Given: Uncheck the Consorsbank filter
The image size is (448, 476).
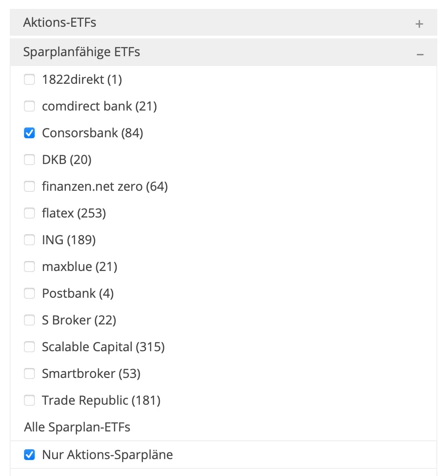Looking at the screenshot, I should click(x=29, y=133).
